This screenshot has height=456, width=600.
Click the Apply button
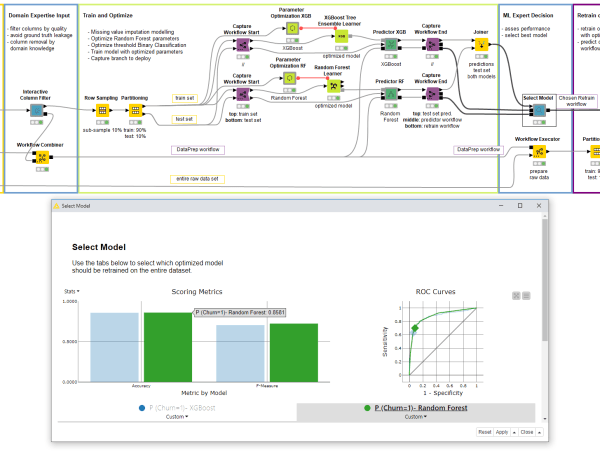[502, 432]
